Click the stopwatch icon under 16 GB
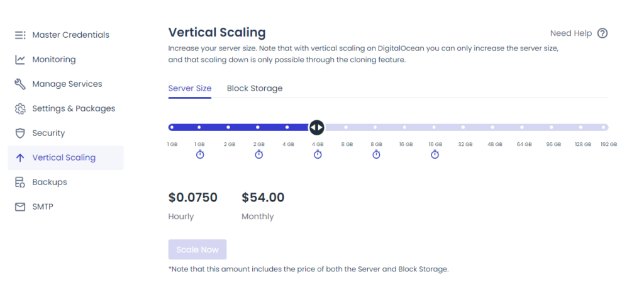 click(435, 154)
